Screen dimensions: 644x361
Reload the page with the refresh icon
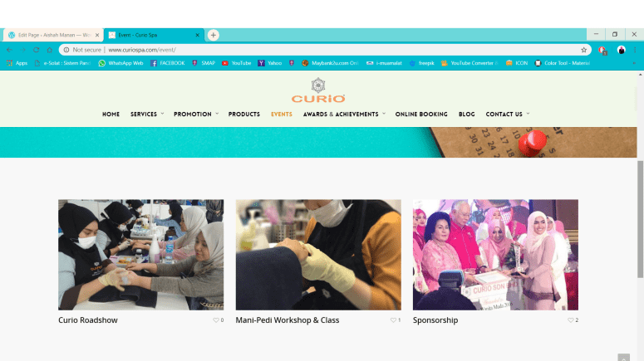36,50
